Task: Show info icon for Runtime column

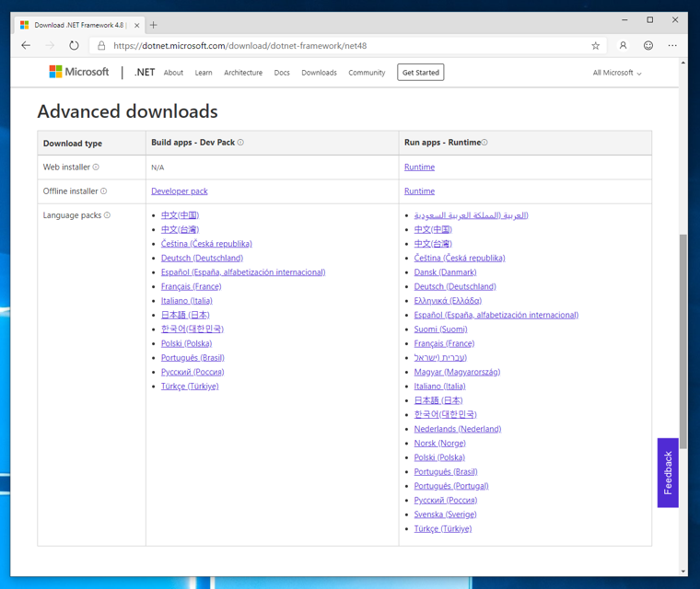Action: [x=484, y=143]
